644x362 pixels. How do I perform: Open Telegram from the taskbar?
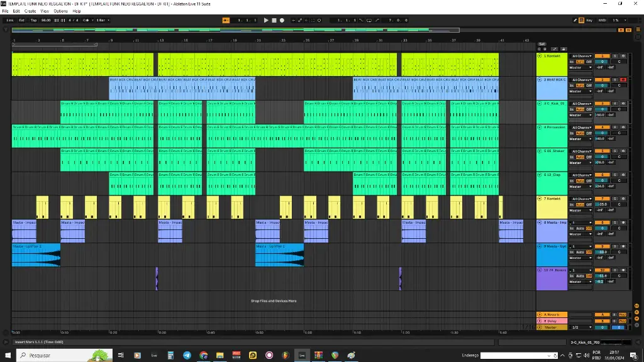tap(187, 355)
